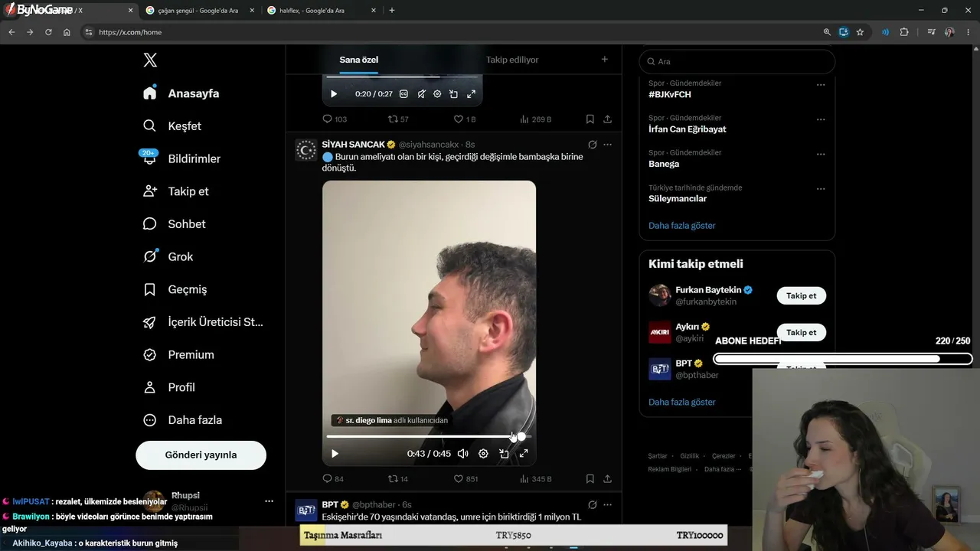Open account menu dots beside Rhupsi

point(269,501)
